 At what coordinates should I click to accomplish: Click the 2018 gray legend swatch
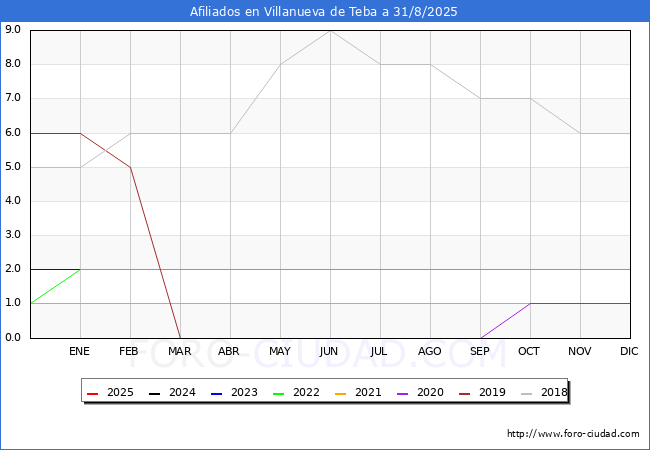526,393
